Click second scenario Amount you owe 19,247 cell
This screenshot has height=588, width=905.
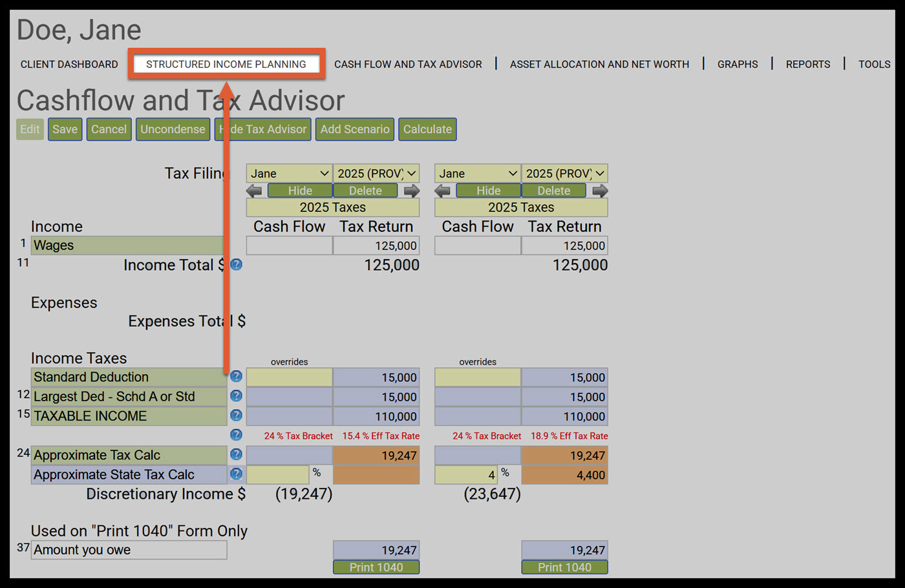(564, 550)
